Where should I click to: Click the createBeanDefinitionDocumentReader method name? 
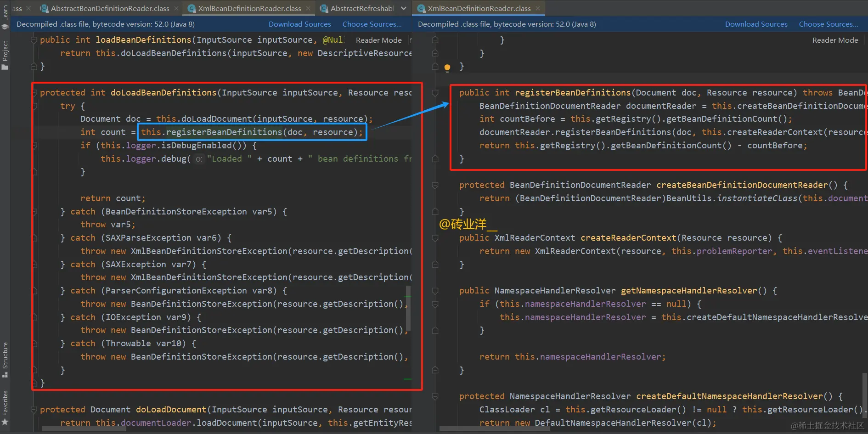[742, 185]
